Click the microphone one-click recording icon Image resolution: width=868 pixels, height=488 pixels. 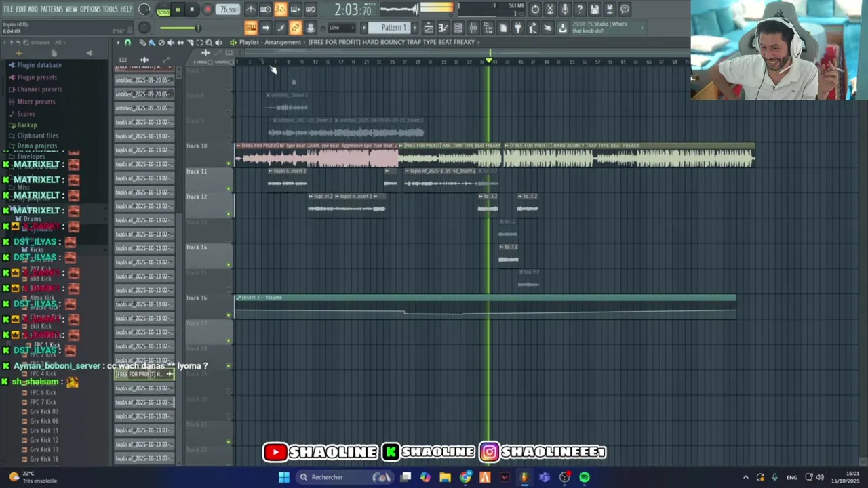coord(565,9)
